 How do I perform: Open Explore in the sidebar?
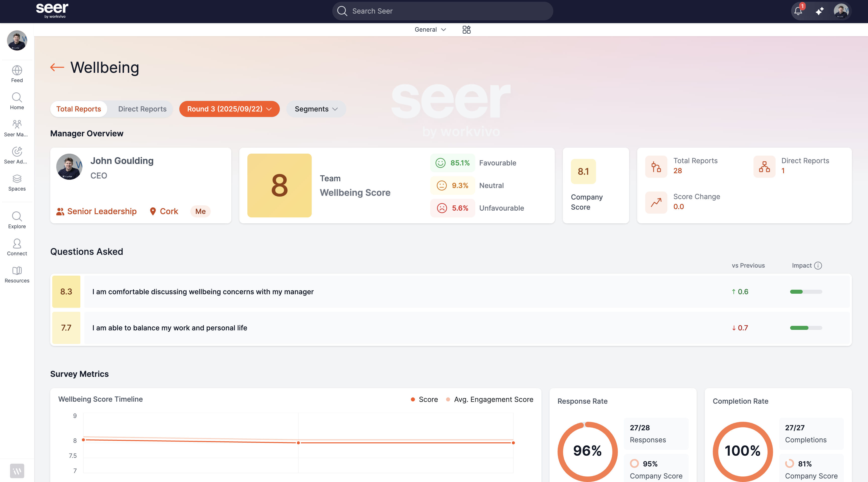17,220
